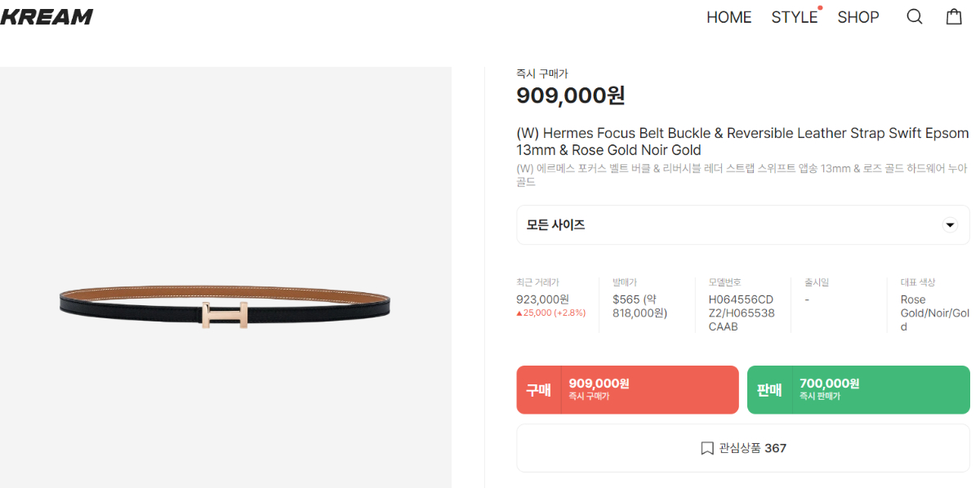980x488 pixels.
Task: Click the model number H064556CD value
Action: pyautogui.click(x=741, y=313)
